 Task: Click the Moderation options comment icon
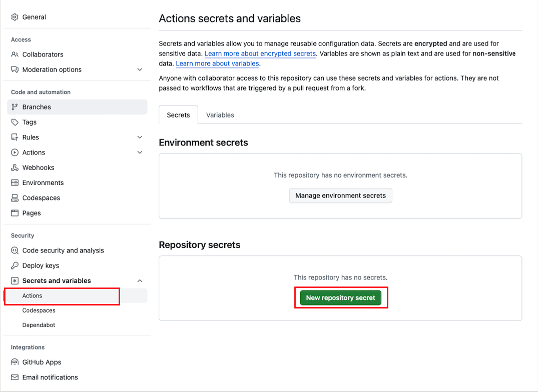15,69
